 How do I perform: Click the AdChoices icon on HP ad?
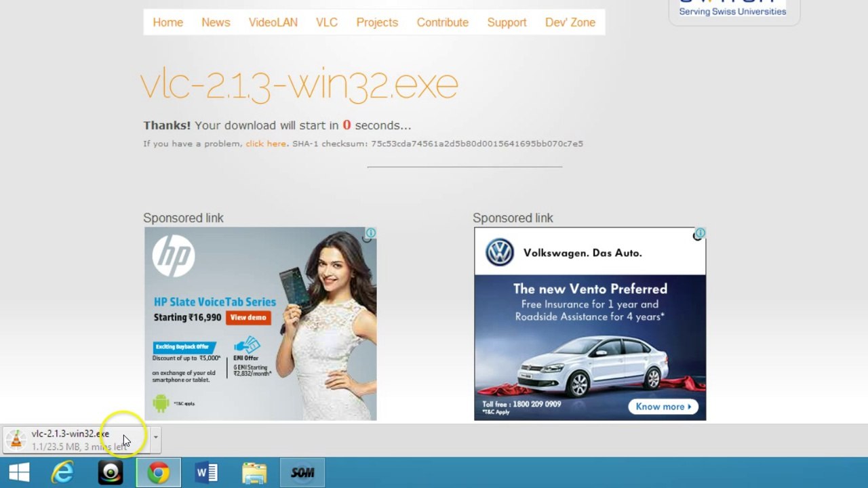(x=370, y=233)
